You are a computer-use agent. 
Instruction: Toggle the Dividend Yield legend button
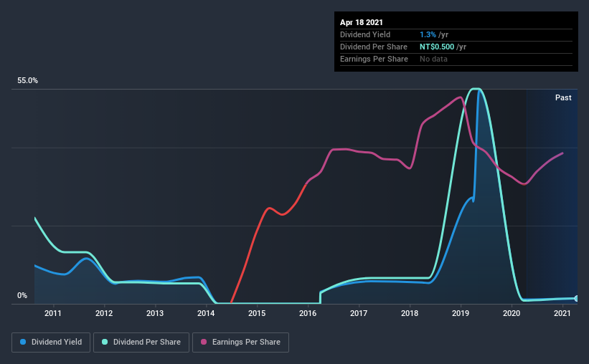click(51, 343)
